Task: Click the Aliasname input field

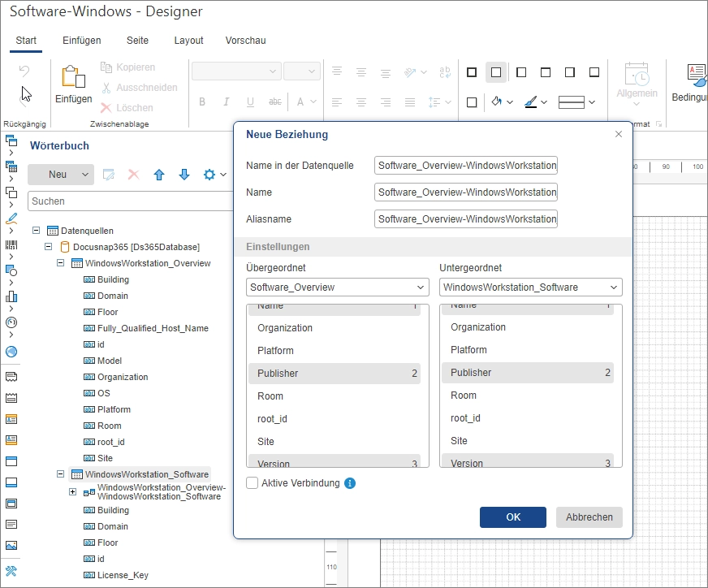Action: coord(466,218)
